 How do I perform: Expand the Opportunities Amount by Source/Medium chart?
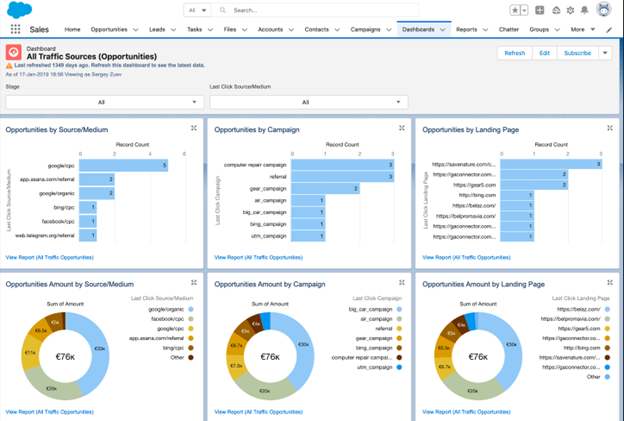[194, 283]
